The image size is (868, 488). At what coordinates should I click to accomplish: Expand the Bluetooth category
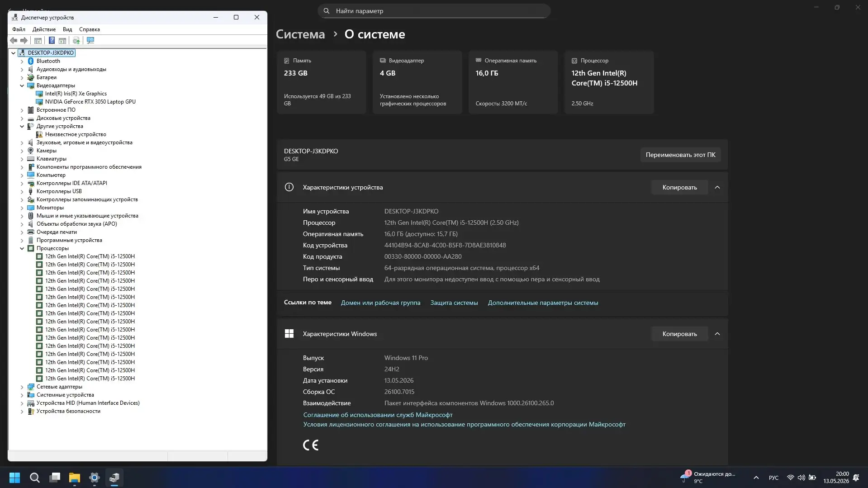[x=22, y=61]
